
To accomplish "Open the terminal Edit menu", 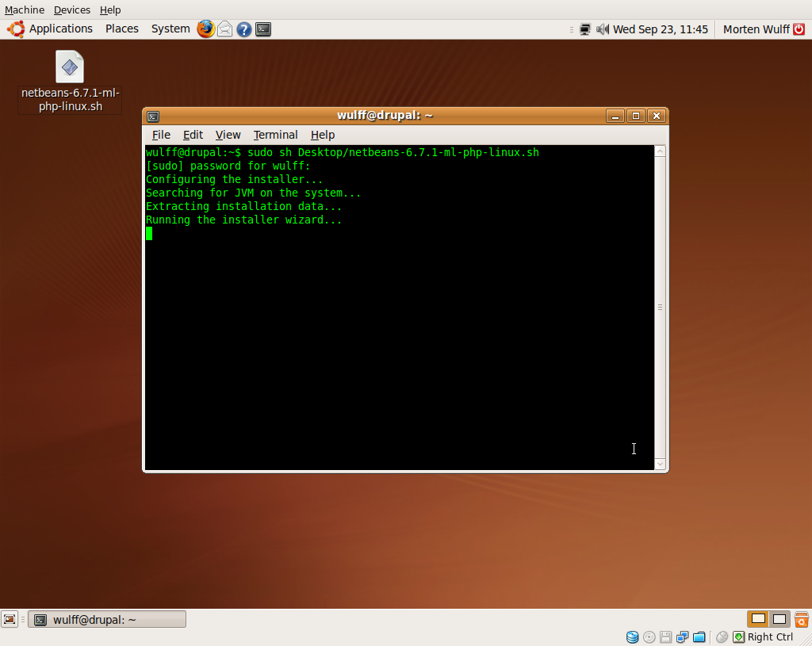I will 193,135.
